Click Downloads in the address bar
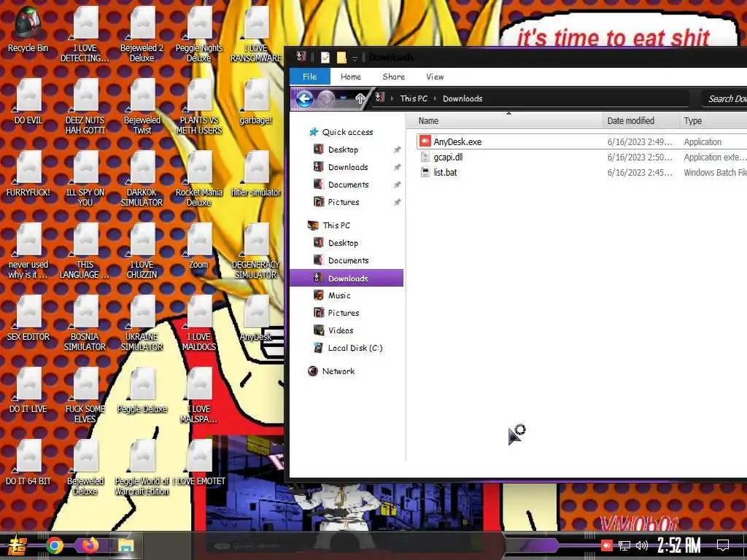The image size is (747, 560). [462, 98]
